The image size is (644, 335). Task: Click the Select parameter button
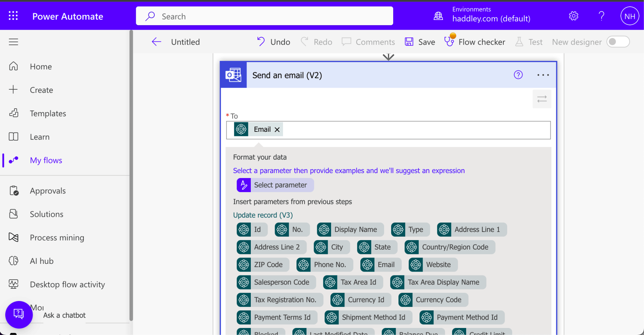coord(275,185)
